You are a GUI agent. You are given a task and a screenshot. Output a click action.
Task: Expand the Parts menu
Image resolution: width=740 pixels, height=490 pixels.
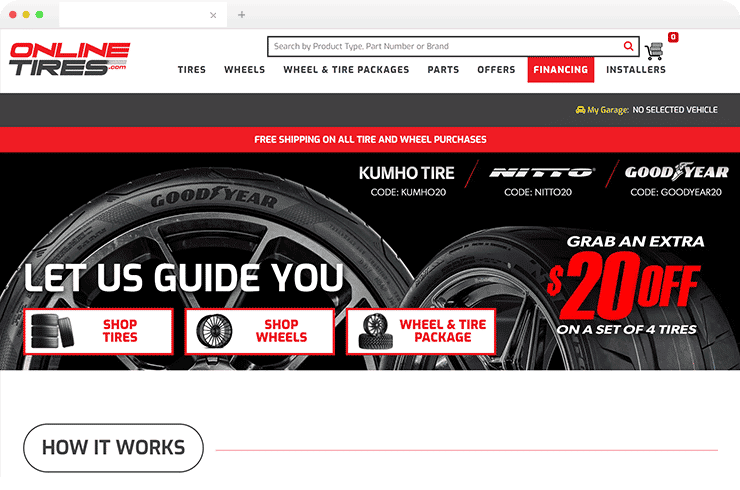443,70
